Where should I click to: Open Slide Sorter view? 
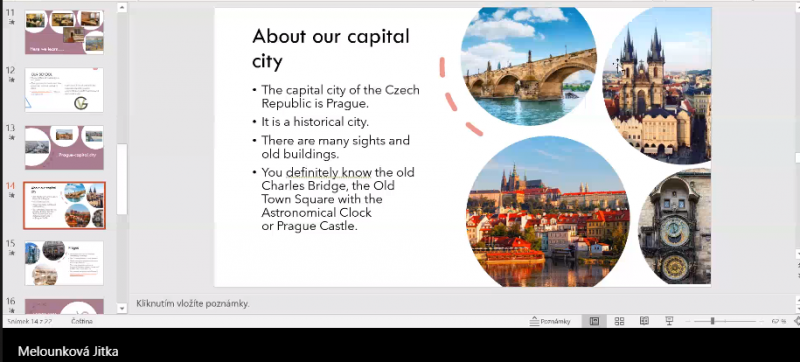pos(619,321)
